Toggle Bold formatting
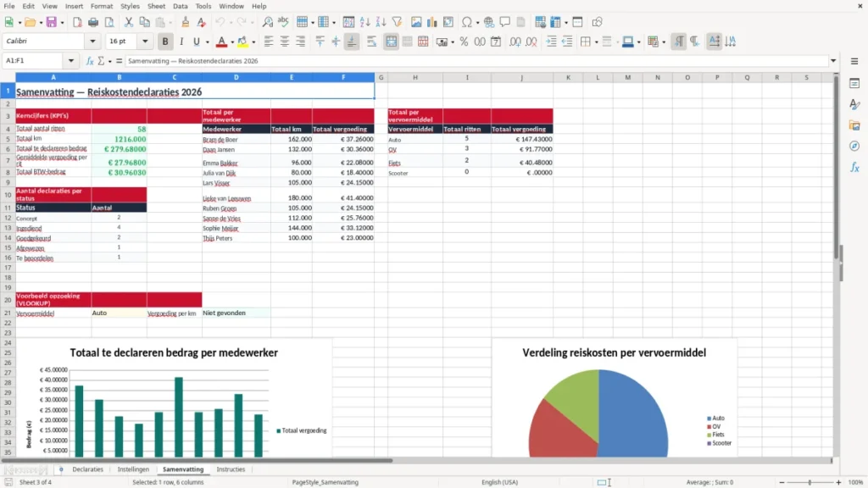The width and height of the screenshot is (868, 488). pyautogui.click(x=165, y=42)
